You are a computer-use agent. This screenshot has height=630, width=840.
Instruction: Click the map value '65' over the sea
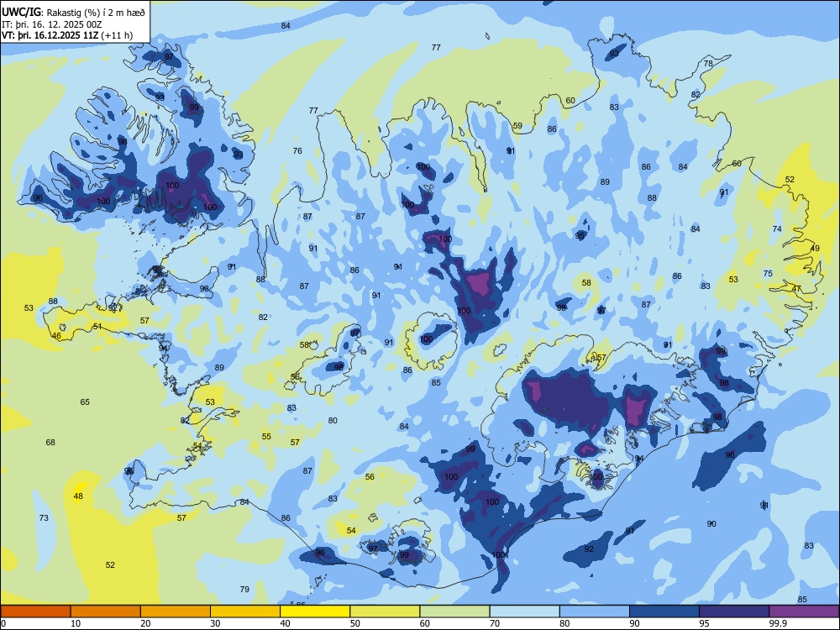click(x=85, y=402)
